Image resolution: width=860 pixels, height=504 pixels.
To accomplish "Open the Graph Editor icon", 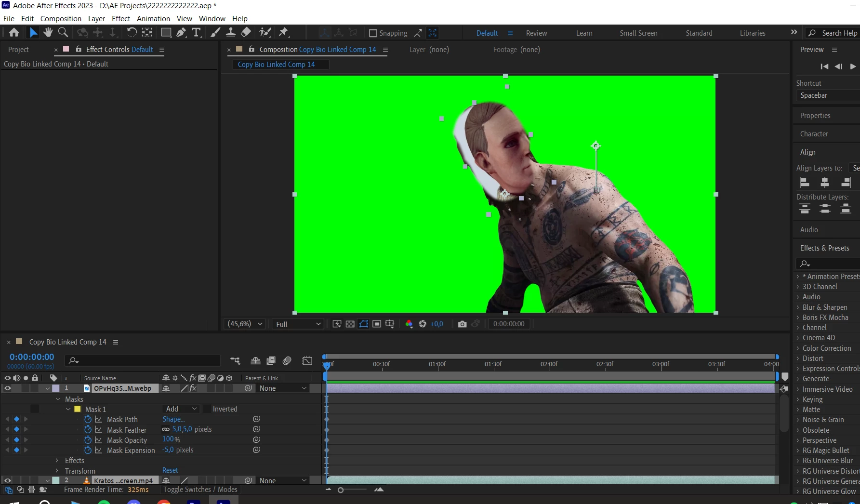I will coord(307,360).
